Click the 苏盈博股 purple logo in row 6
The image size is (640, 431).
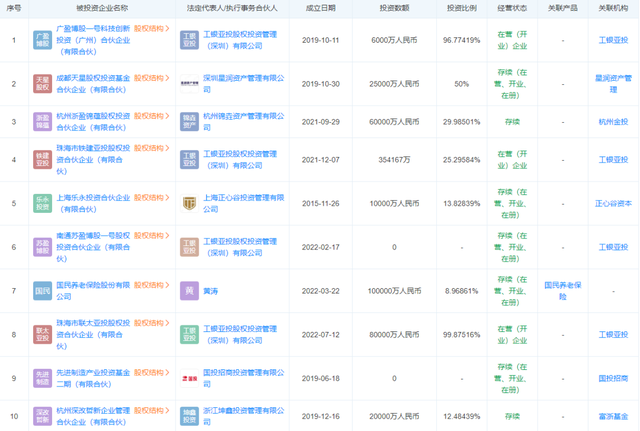42,247
